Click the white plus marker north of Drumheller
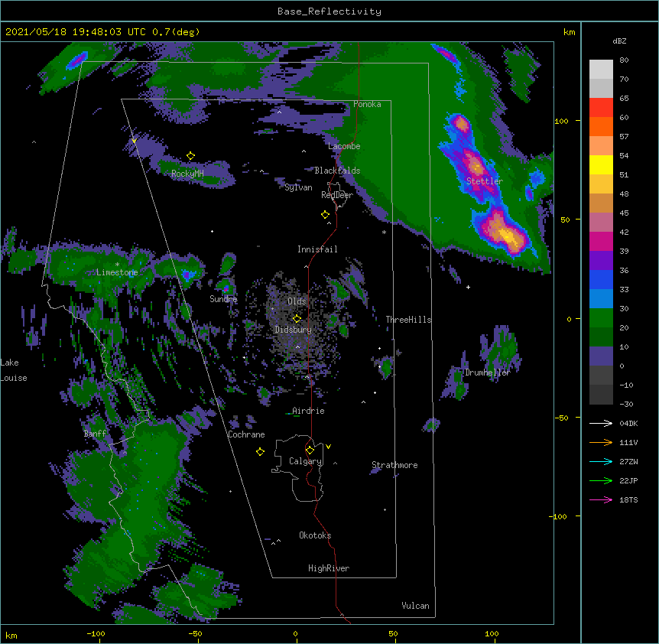The width and height of the screenshot is (659, 644). (x=468, y=287)
